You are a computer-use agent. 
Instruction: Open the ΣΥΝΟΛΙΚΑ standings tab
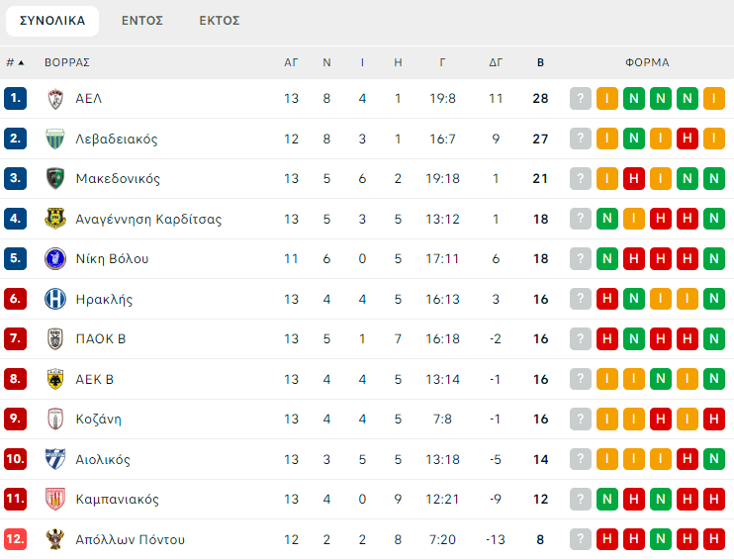52,21
